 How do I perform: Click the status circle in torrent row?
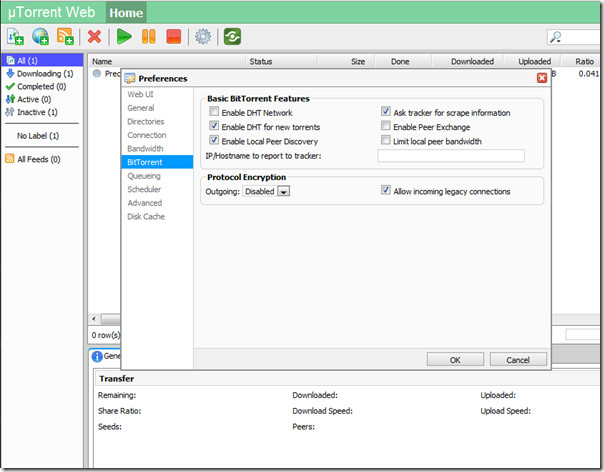tap(97, 73)
